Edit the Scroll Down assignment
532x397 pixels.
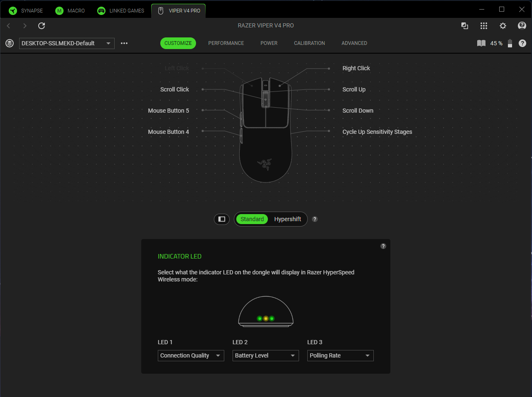pos(358,111)
